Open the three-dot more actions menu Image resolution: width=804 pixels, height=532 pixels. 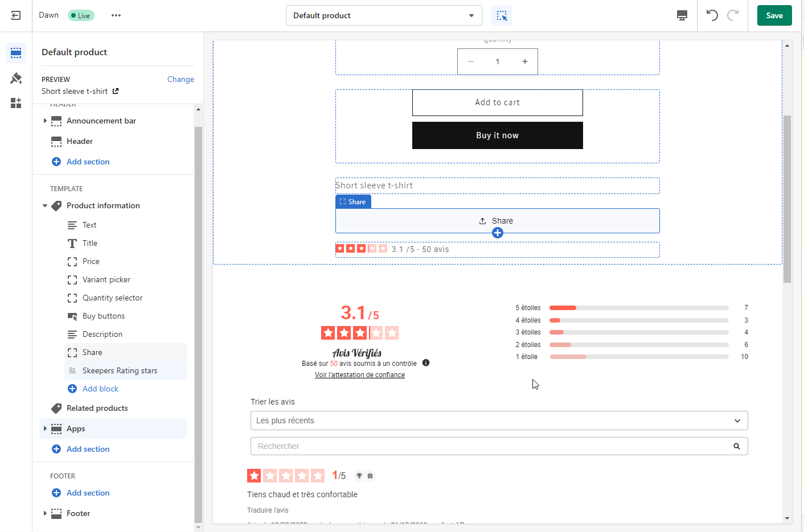click(116, 15)
